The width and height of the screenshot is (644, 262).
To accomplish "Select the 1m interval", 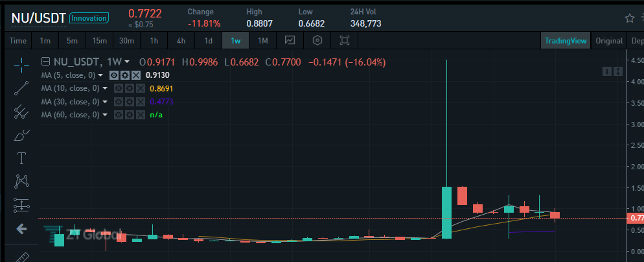I will 45,41.
